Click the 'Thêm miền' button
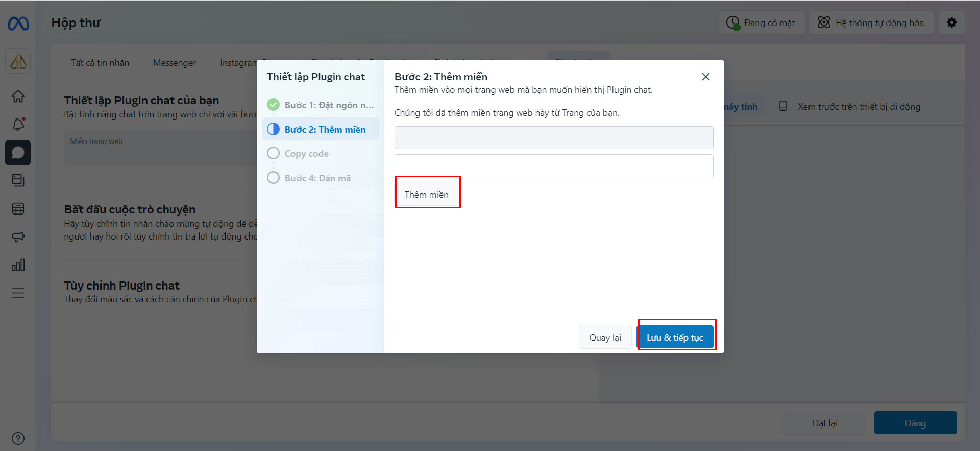 427,194
